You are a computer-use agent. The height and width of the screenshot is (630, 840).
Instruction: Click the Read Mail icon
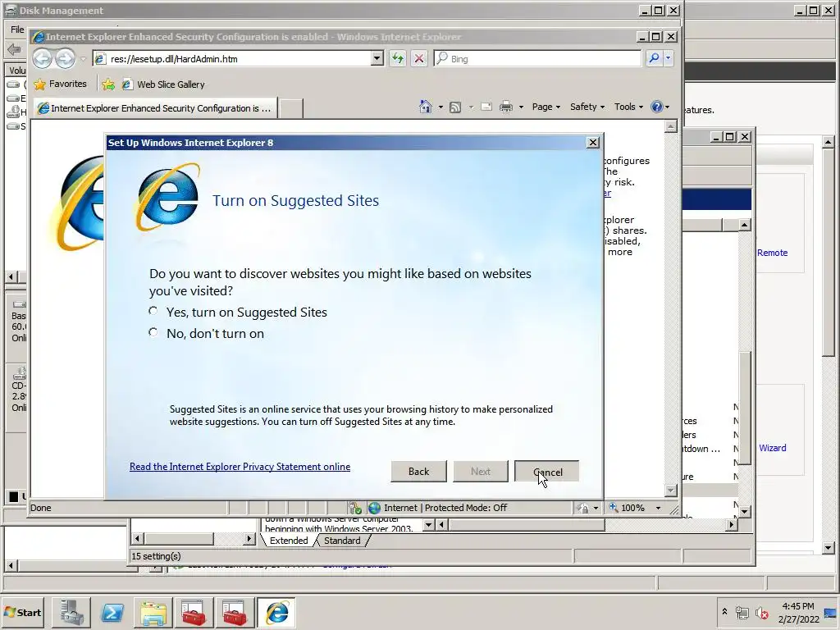pyautogui.click(x=486, y=107)
